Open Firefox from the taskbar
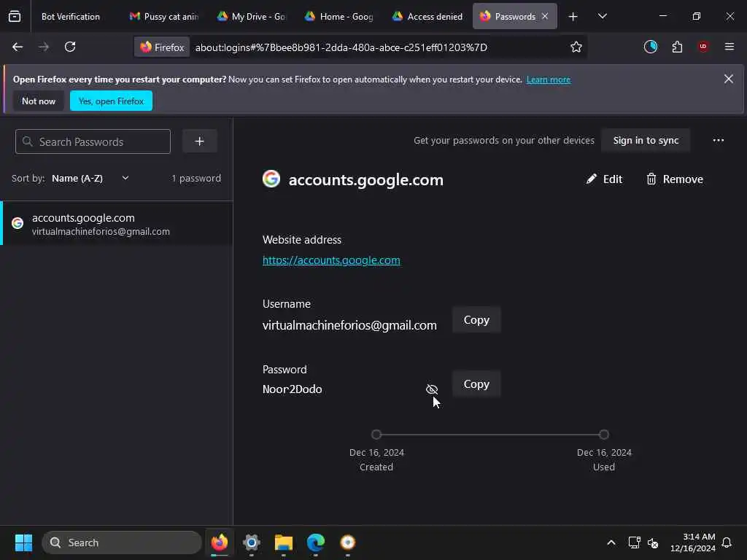The image size is (747, 560). tap(219, 542)
